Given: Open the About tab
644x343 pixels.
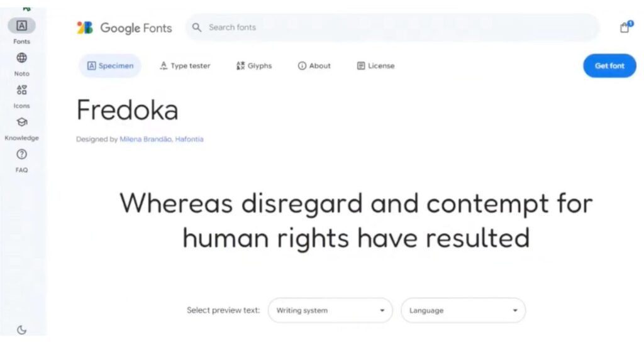Looking at the screenshot, I should click(x=314, y=65).
